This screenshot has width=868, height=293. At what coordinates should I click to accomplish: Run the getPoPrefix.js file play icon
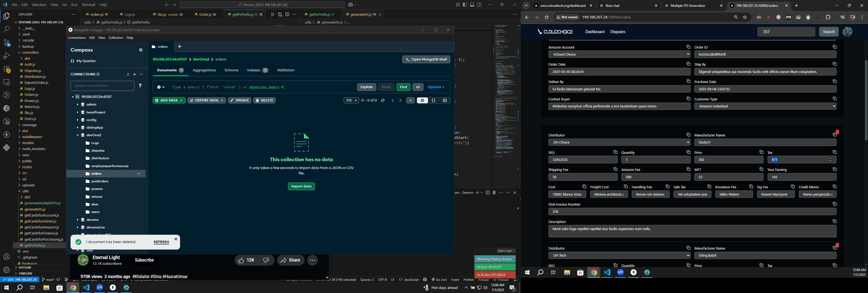[x=272, y=14]
